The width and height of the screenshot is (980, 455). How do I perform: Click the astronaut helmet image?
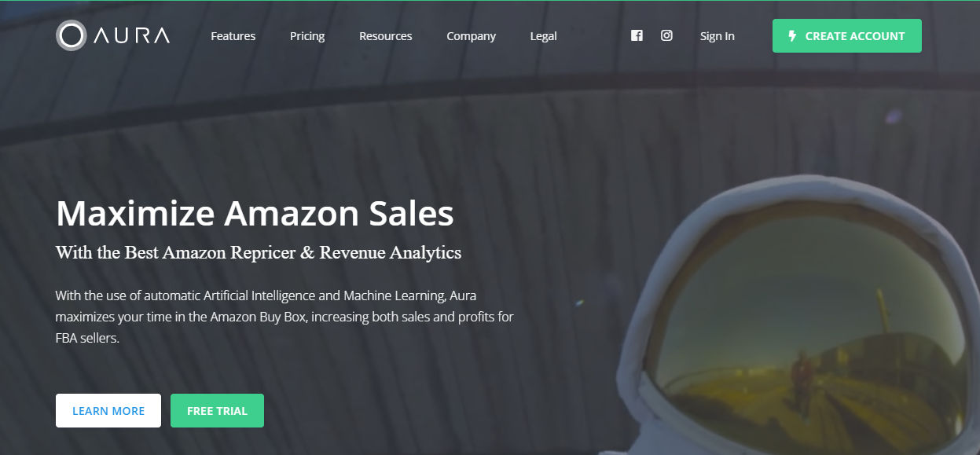(x=794, y=314)
